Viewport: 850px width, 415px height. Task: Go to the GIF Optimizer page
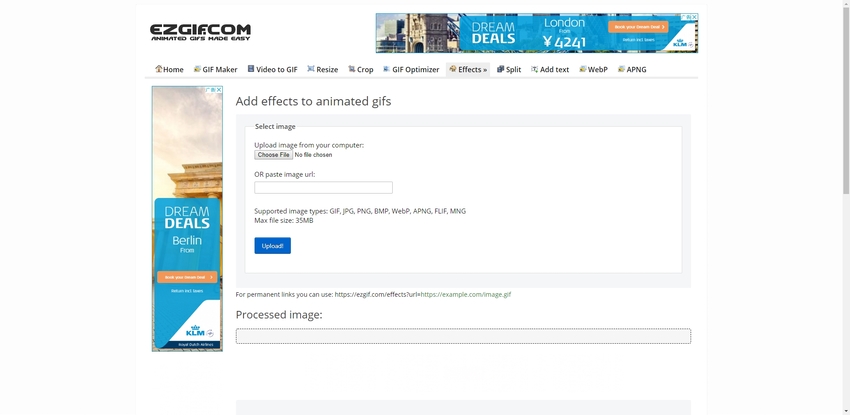point(415,70)
